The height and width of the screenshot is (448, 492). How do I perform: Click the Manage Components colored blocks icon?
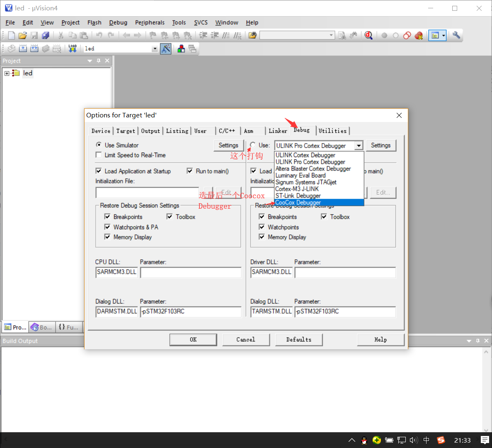pyautogui.click(x=181, y=49)
